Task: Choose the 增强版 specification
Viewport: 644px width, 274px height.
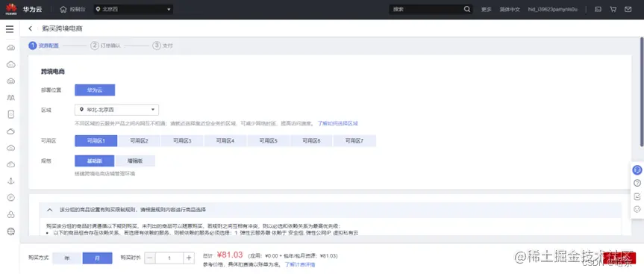Action: [135, 161]
